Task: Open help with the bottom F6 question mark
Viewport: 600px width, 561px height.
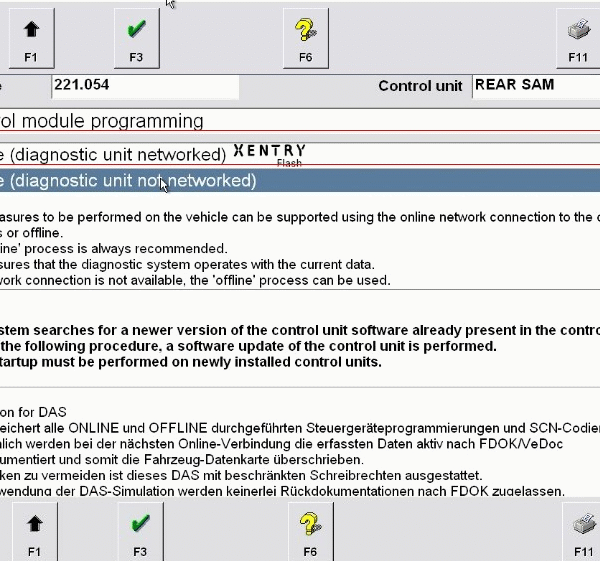Action: click(x=310, y=532)
